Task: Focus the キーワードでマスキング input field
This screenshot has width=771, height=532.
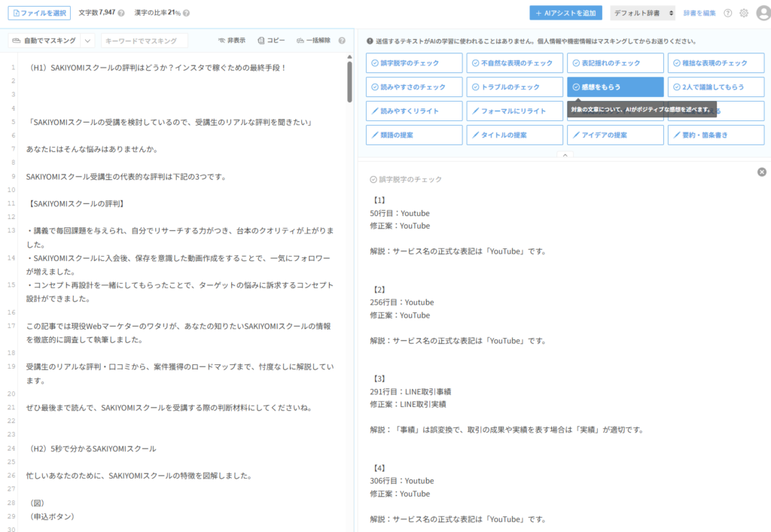Action: (x=145, y=41)
